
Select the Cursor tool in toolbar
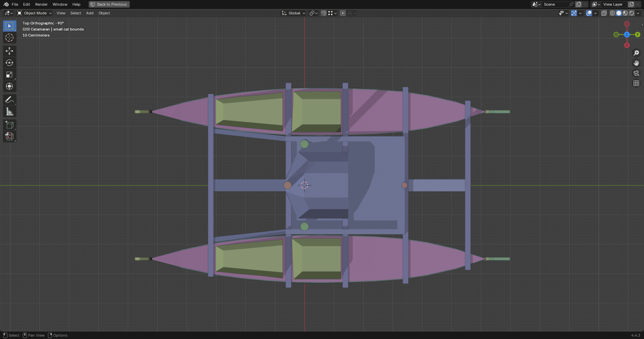click(x=9, y=38)
